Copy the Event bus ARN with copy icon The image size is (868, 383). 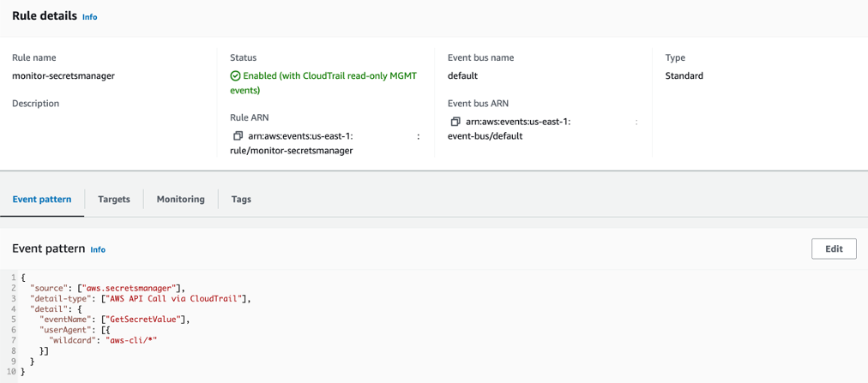456,122
